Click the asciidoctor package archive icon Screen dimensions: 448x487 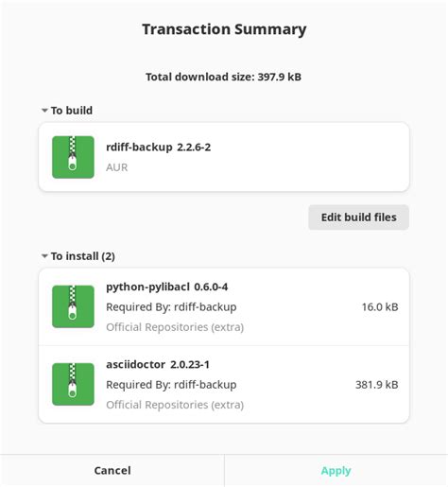(x=73, y=384)
